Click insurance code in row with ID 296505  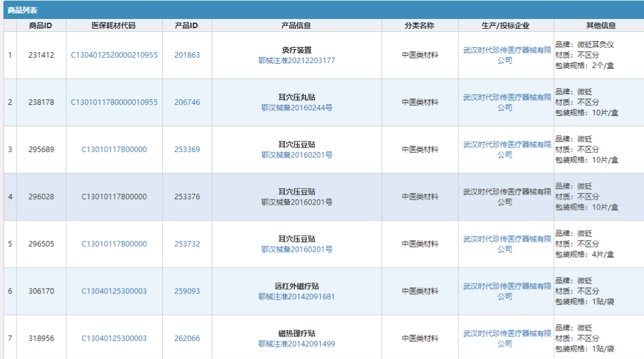pyautogui.click(x=114, y=244)
